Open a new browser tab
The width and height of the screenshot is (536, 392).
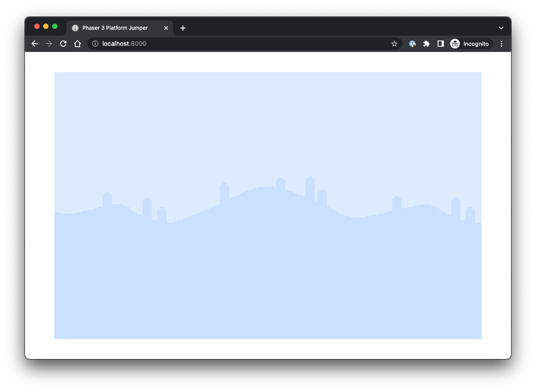pos(183,28)
